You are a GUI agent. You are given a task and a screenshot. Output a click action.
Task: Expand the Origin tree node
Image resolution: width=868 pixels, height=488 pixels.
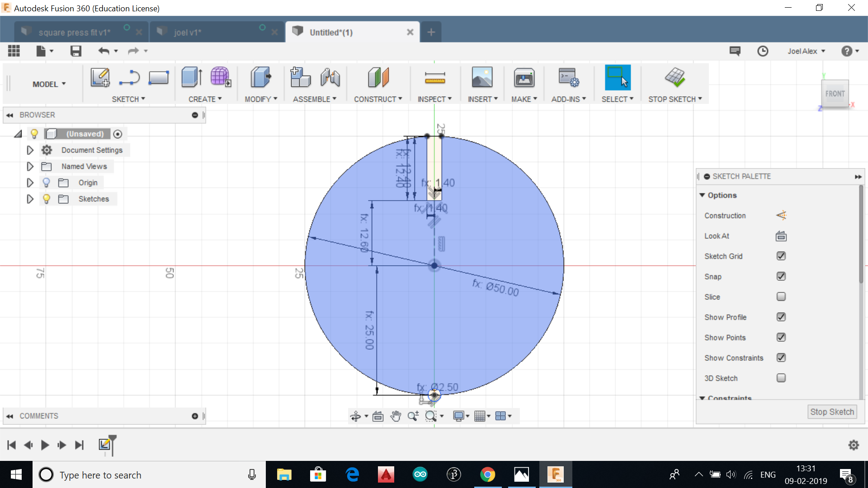tap(30, 183)
